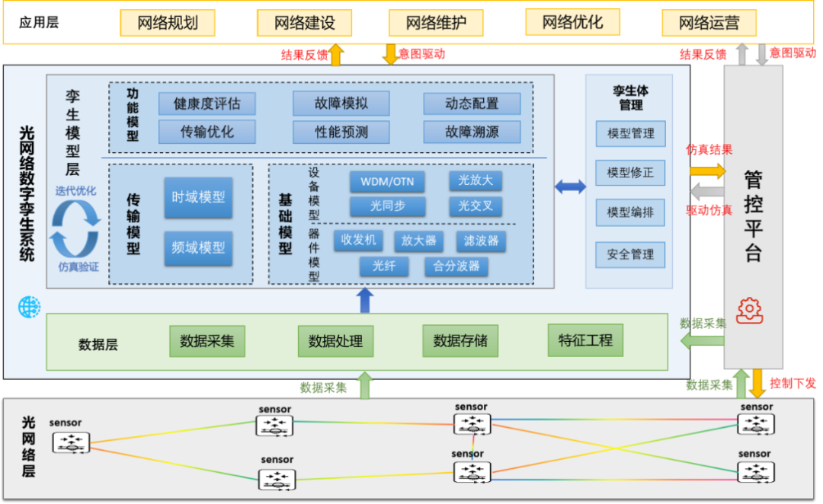Click the yellow 控制下发 down arrow

point(757,383)
